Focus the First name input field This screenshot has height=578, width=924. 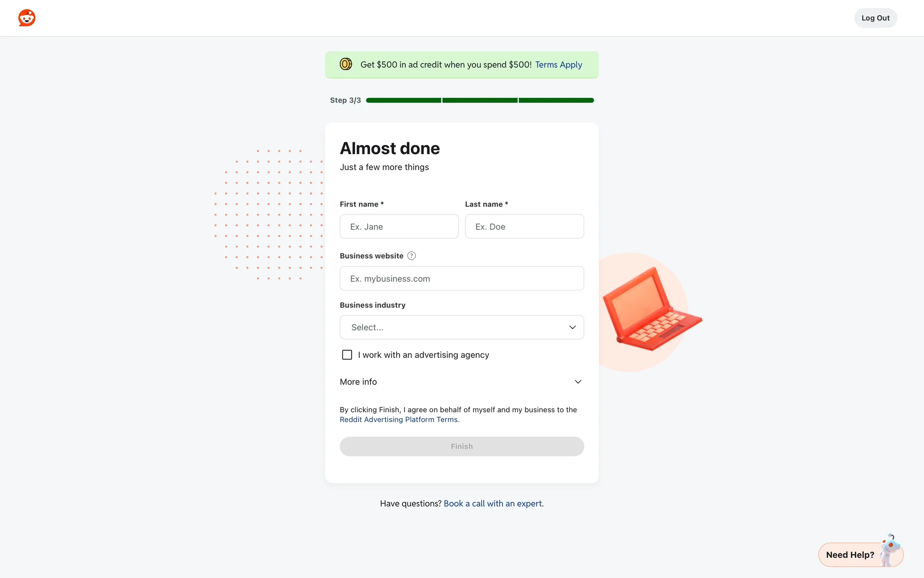click(399, 226)
